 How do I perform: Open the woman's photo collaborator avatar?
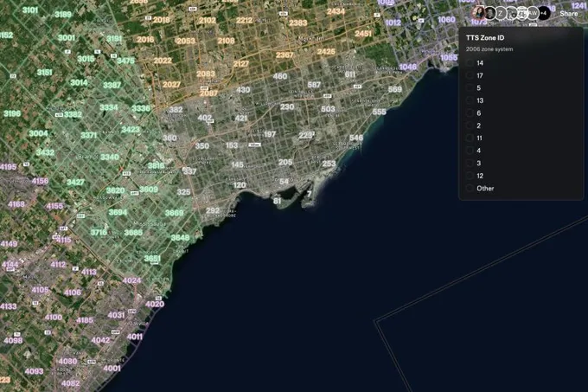point(479,13)
